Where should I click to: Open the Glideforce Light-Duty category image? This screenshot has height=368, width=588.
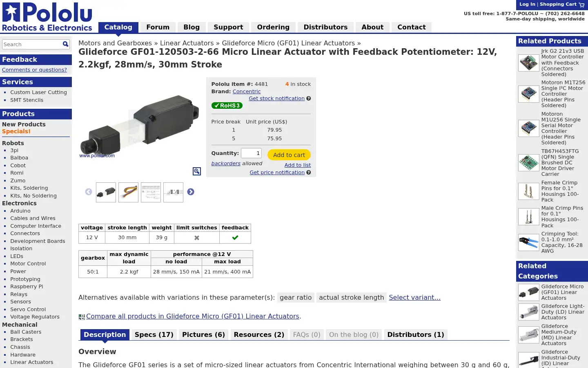click(529, 312)
